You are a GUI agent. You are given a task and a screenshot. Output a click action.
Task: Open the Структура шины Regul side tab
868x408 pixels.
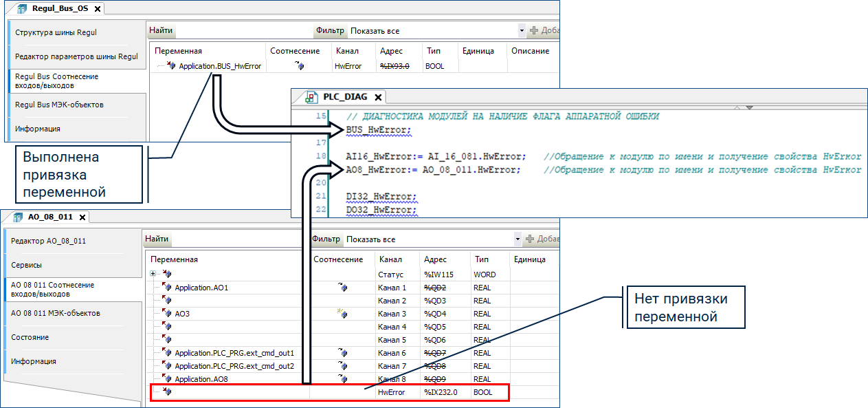coord(56,32)
